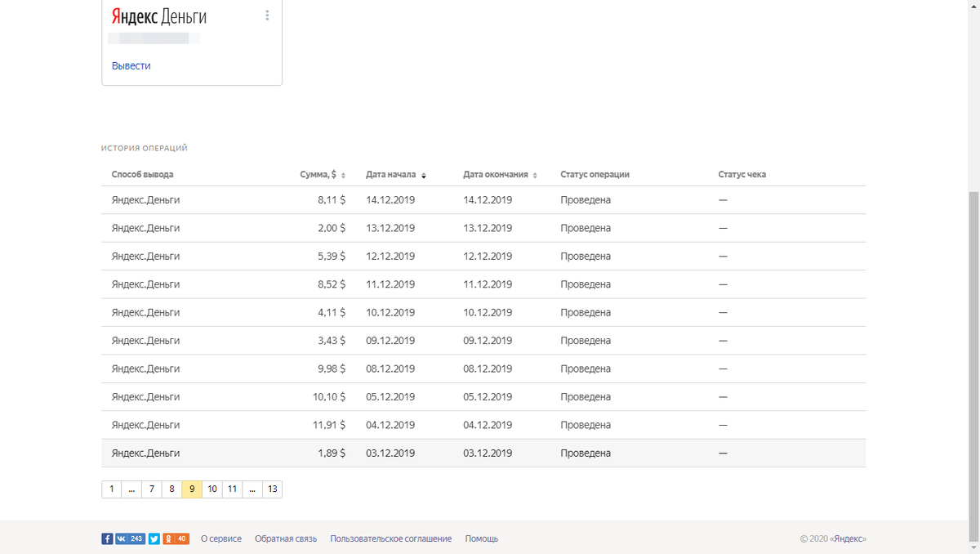Click start date 14.12.2019 in the 8,11 $ row
Screen dimensions: 980x554
click(390, 200)
